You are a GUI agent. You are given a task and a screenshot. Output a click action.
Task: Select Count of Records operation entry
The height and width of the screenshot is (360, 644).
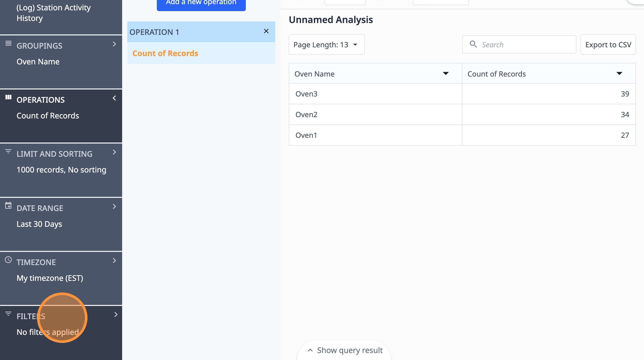click(165, 53)
